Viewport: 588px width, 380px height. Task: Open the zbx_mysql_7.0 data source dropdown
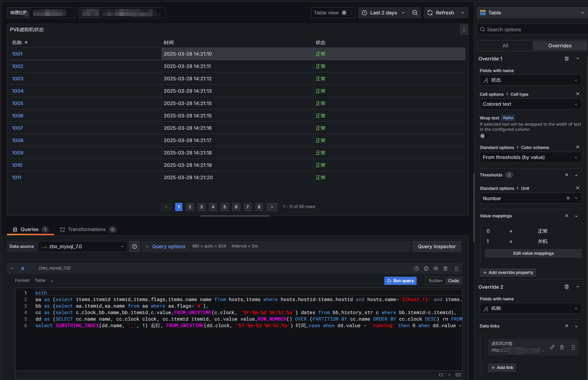(83, 246)
